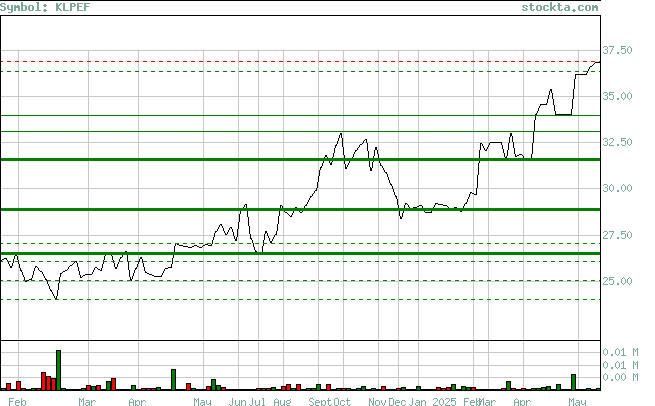Select the 32.50 price axis label
This screenshot has height=406, width=655.
point(617,142)
